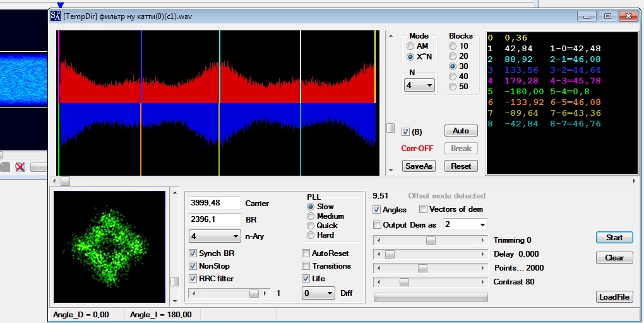This screenshot has height=323, width=644.
Task: Click the Start button
Action: (x=614, y=238)
